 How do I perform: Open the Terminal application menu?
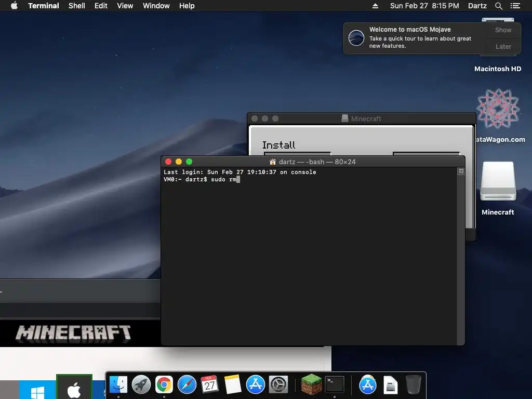pos(44,6)
